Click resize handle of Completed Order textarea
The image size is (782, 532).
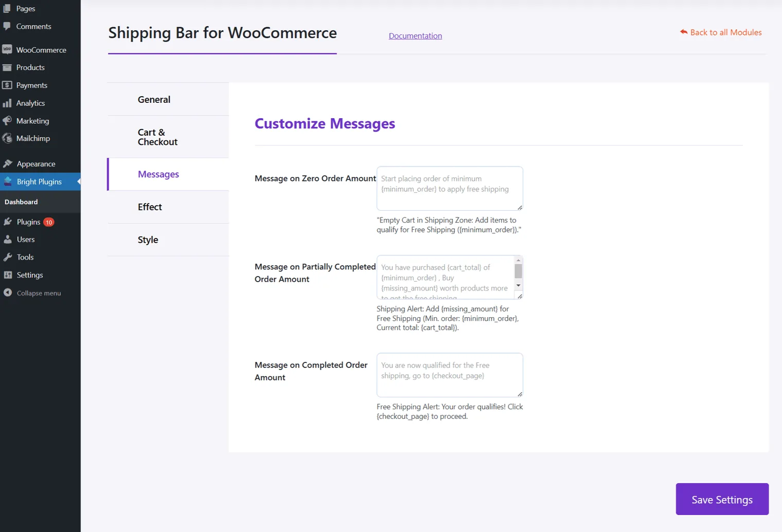point(520,394)
